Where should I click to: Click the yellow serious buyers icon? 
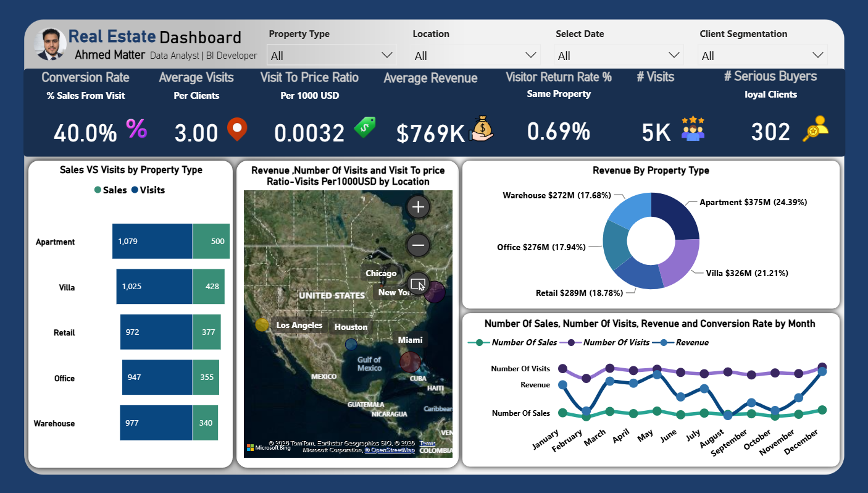pyautogui.click(x=815, y=129)
